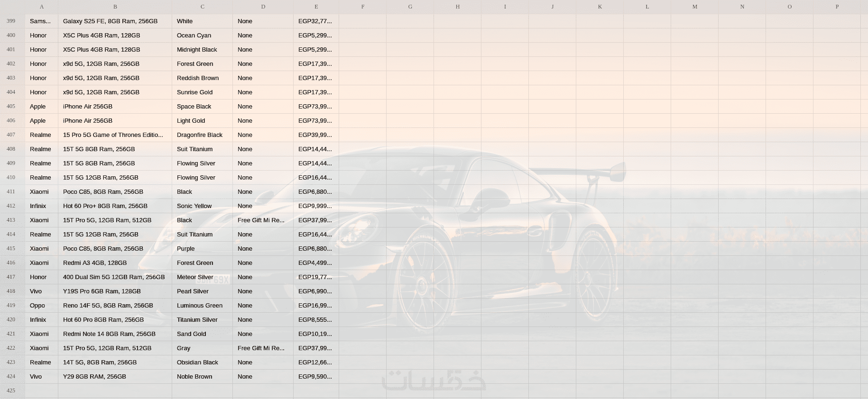The image size is (868, 399).
Task: Select the 'White' color cell
Action: coord(203,21)
